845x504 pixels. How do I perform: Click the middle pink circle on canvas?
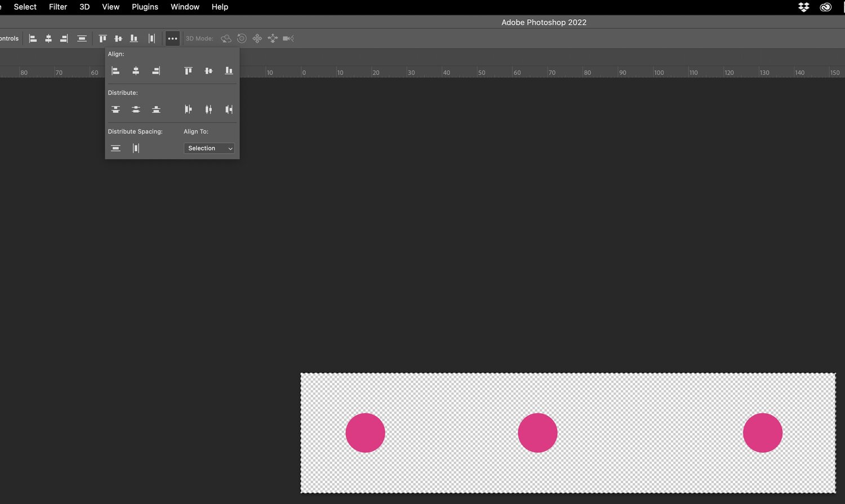[x=537, y=432]
